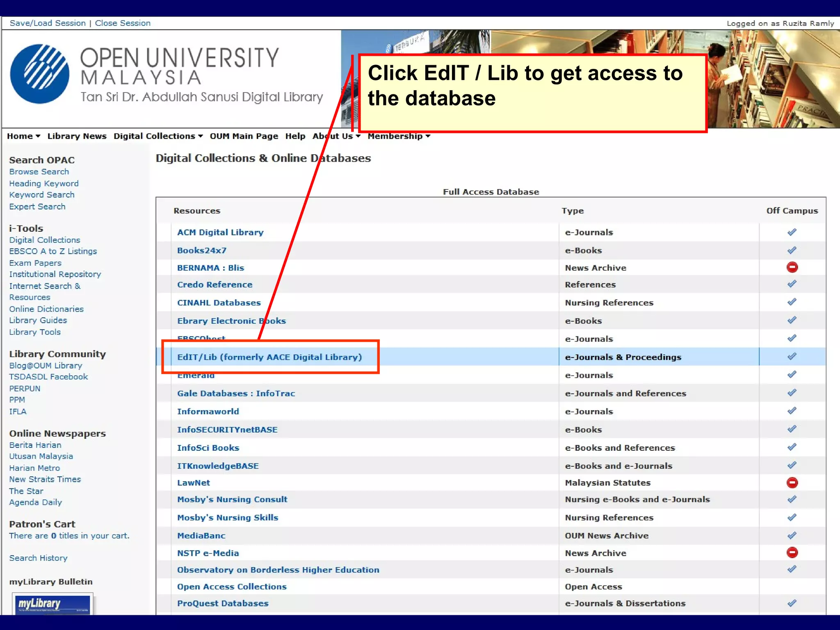Open EdIT/Lib (formerly AACE Digital Library)
This screenshot has width=840, height=630.
click(x=269, y=357)
